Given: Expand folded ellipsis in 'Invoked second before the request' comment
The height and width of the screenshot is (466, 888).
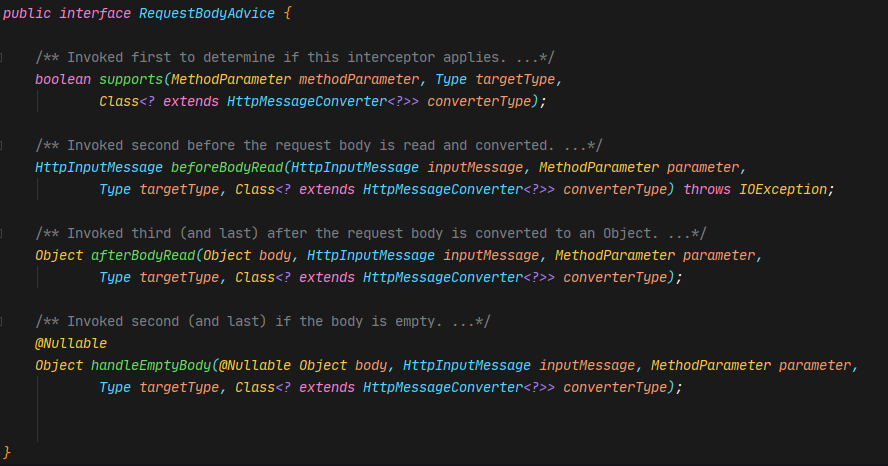Looking at the screenshot, I should pos(575,146).
